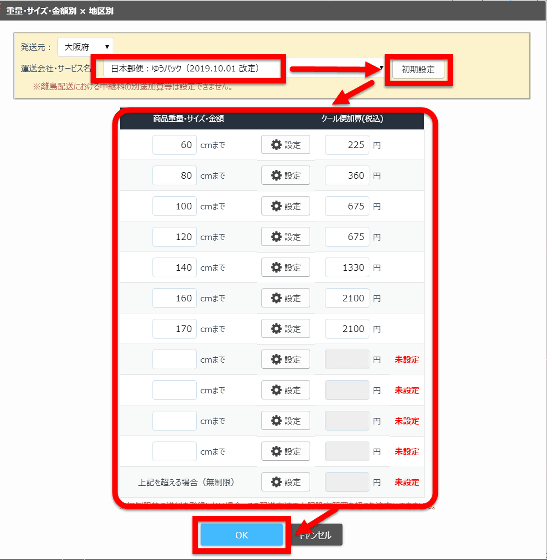Click the red 離島配送 notice text
The height and width of the screenshot is (560, 547).
click(x=133, y=86)
